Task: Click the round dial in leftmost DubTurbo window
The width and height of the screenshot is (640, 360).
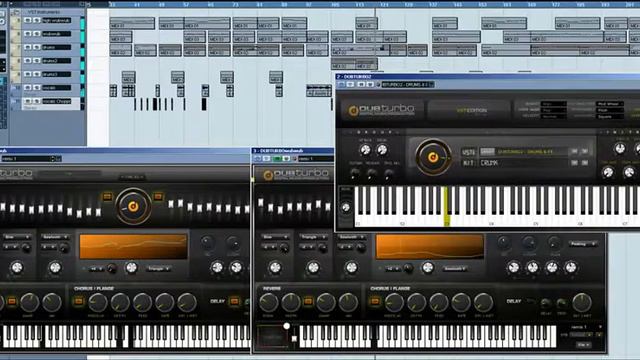Action: tap(133, 206)
